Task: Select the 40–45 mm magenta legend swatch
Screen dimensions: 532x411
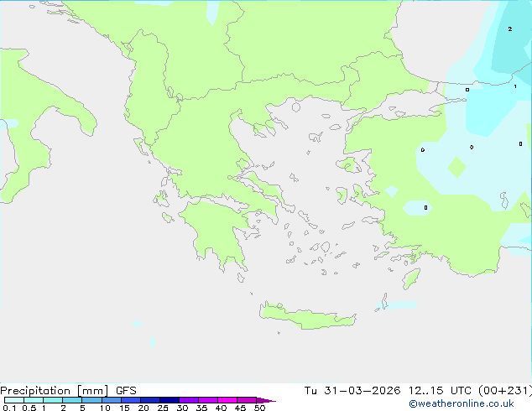Action: tap(227, 400)
